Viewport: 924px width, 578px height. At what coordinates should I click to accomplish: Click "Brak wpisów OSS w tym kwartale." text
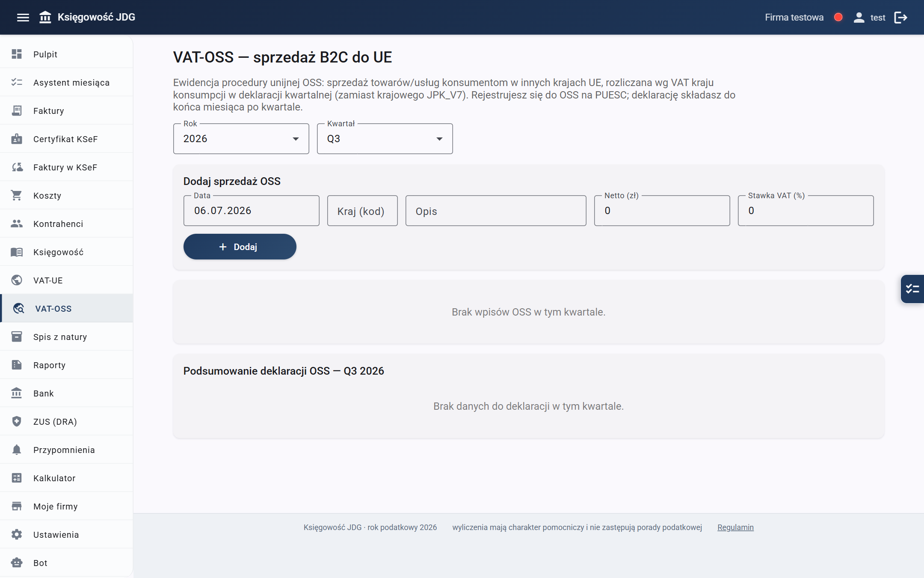(528, 312)
